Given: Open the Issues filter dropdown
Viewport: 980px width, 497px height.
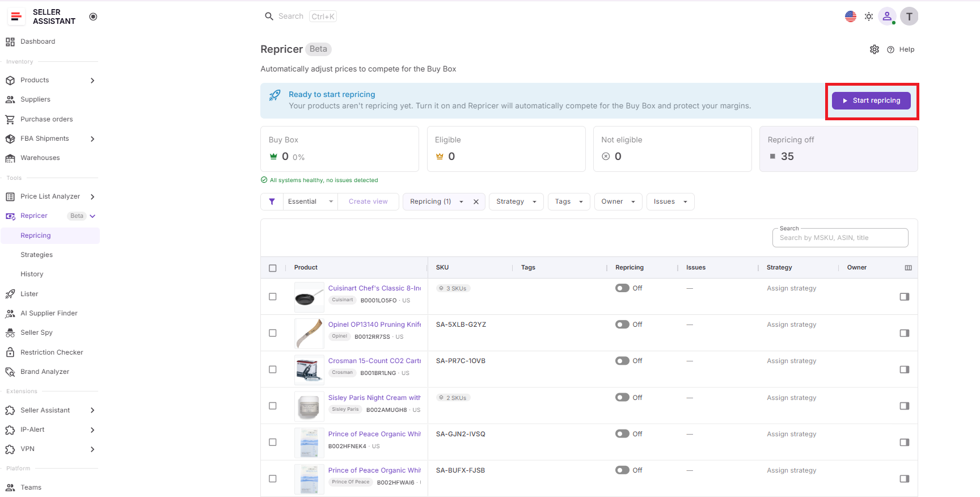Looking at the screenshot, I should [x=670, y=201].
